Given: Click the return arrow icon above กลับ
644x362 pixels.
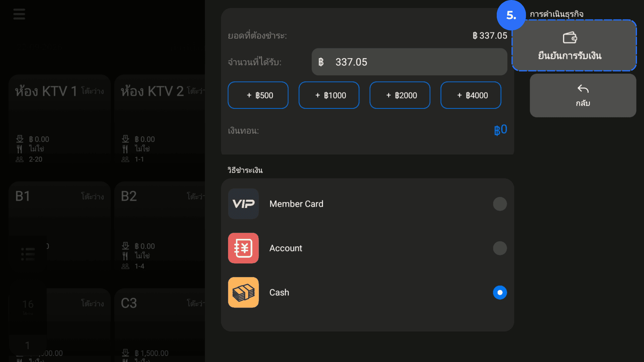Looking at the screenshot, I should pyautogui.click(x=583, y=89).
